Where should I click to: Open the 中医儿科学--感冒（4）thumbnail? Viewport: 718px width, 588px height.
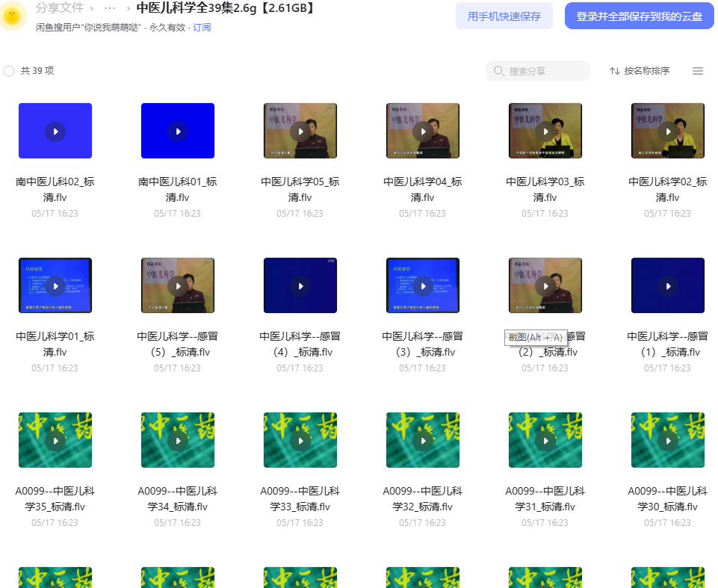coord(300,285)
